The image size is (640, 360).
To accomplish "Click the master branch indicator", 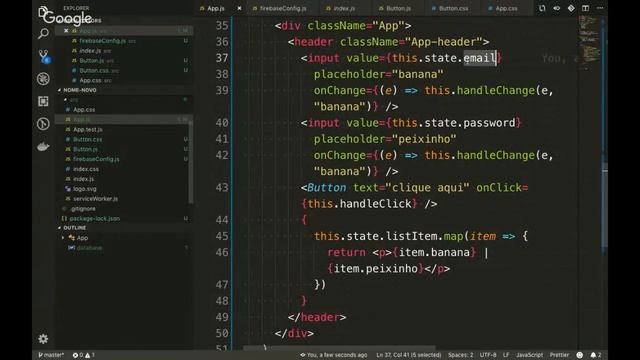I will 51,355.
